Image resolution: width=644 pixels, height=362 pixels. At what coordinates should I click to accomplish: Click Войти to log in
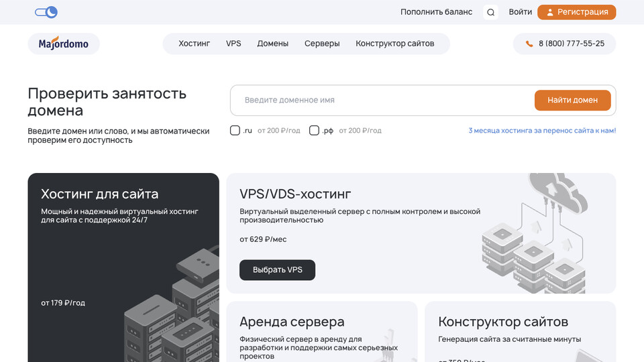point(520,12)
